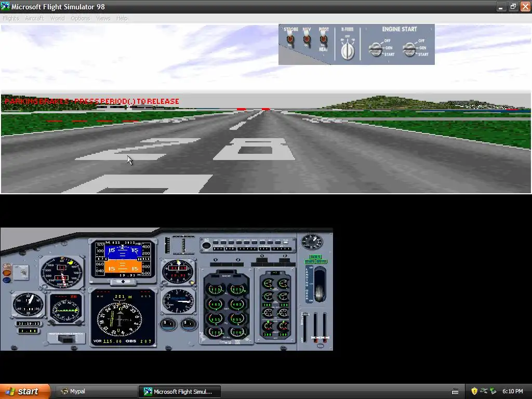The image size is (532, 399).
Task: Click the small digital readout below the clock
Action: tap(29, 331)
